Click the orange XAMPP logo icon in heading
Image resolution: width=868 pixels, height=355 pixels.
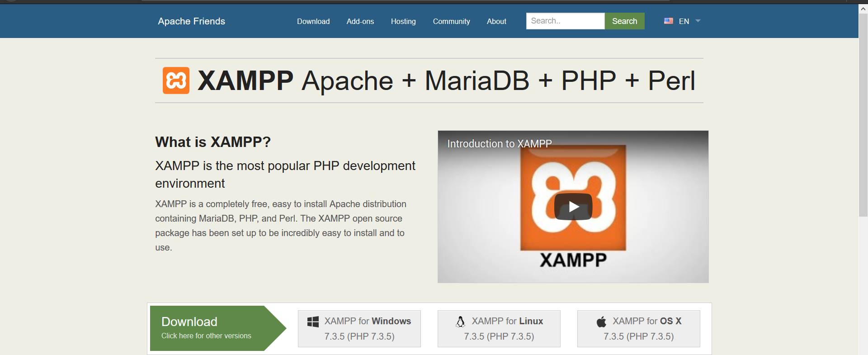176,80
